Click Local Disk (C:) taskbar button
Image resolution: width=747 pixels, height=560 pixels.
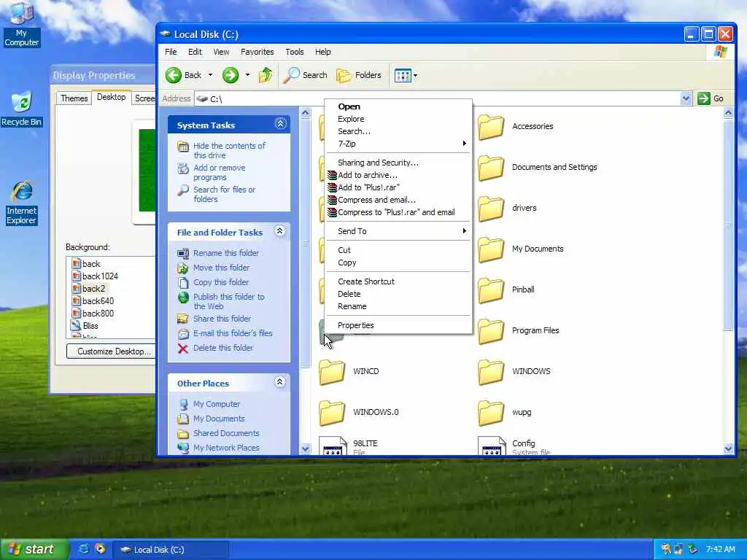click(170, 550)
